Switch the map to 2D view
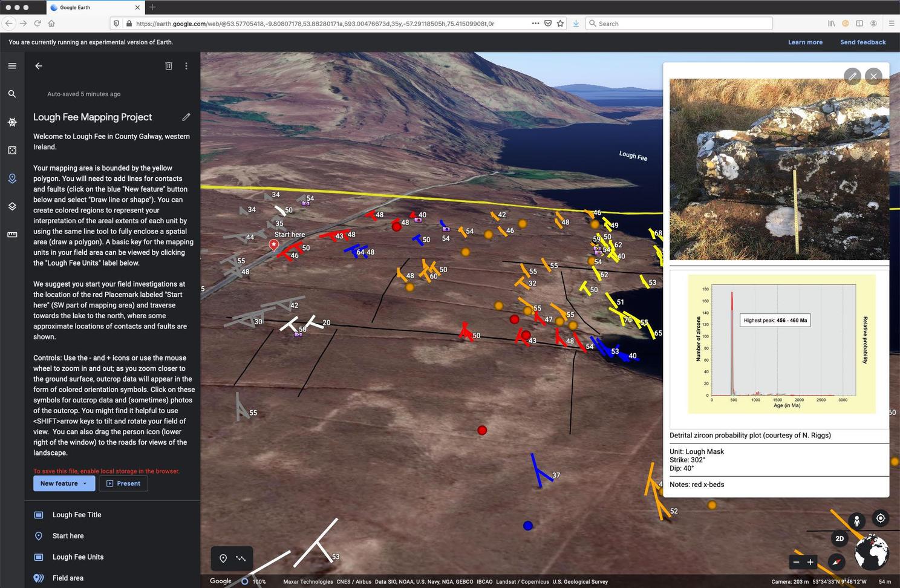This screenshot has width=900, height=588. point(840,538)
